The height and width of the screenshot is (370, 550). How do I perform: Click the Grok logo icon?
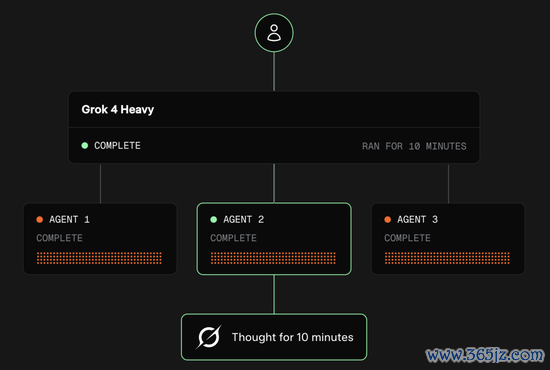(208, 337)
